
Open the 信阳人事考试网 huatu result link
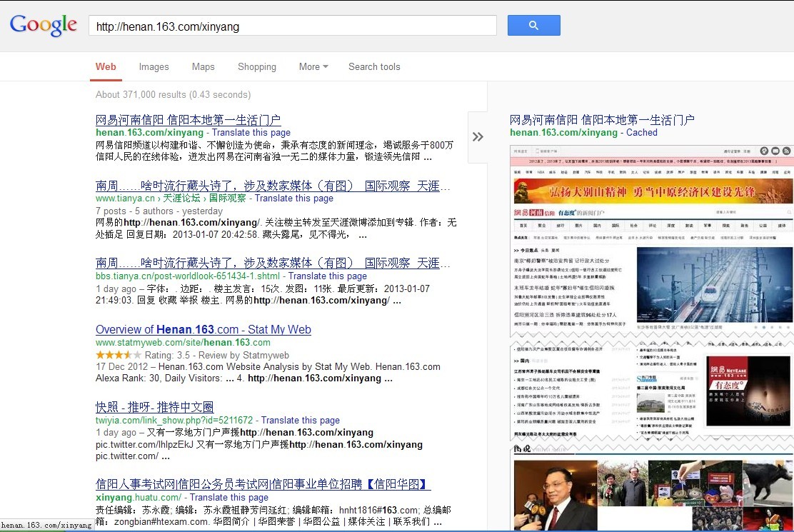coord(263,484)
